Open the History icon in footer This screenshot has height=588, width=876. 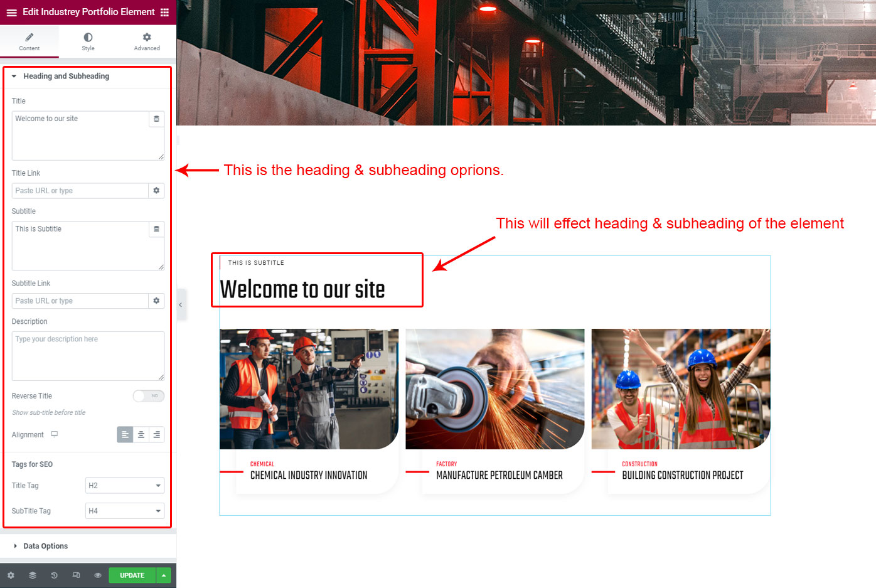click(55, 575)
